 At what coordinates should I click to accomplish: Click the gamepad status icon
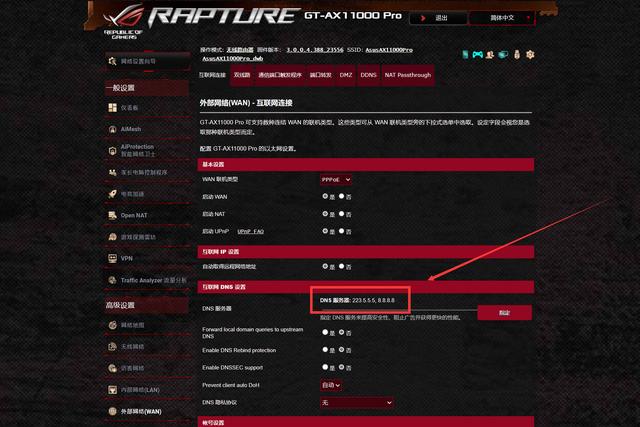478,54
